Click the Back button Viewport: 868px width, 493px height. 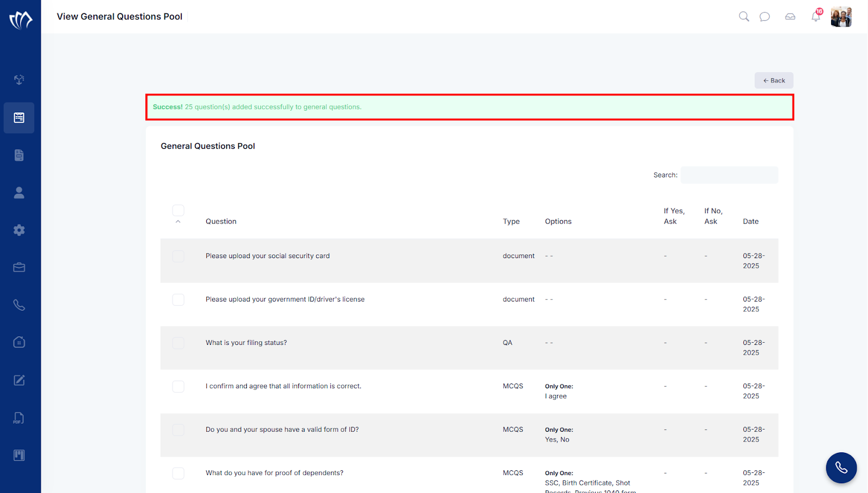pyautogui.click(x=774, y=80)
